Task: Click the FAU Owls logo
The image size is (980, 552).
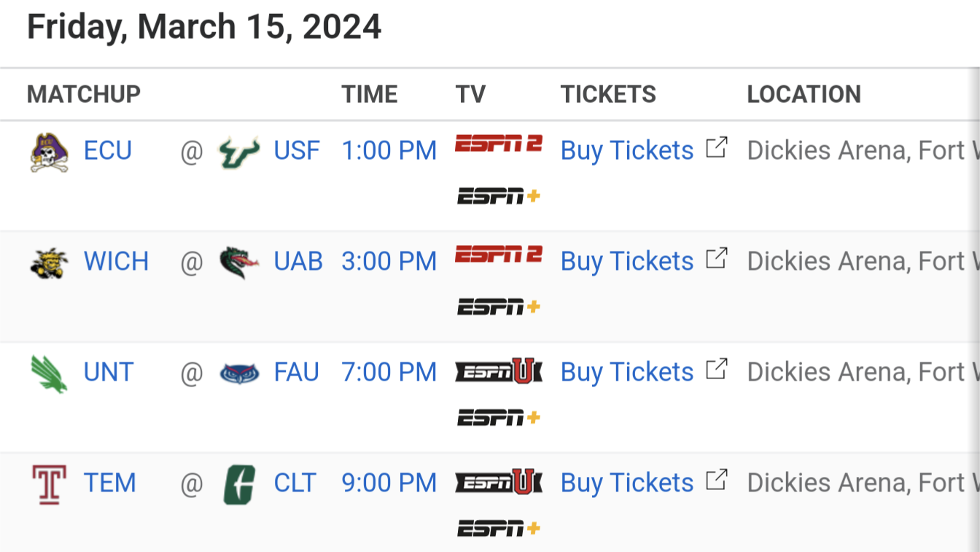Action: (239, 373)
